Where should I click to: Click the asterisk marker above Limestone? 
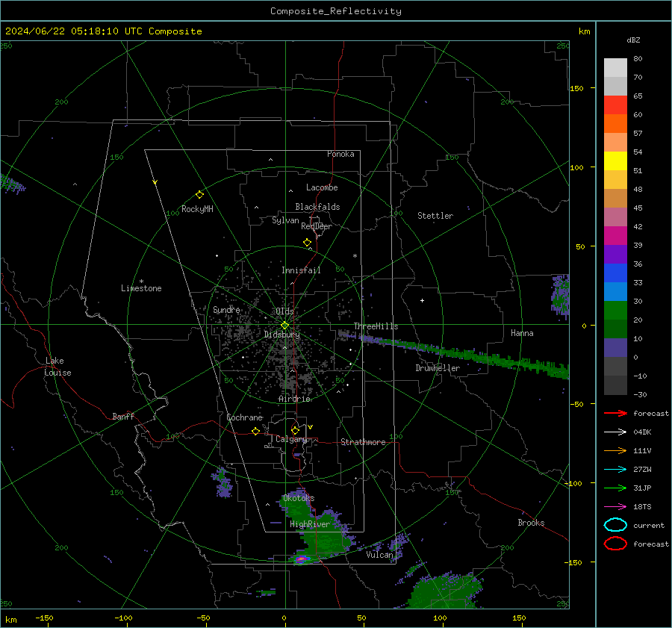point(141,282)
